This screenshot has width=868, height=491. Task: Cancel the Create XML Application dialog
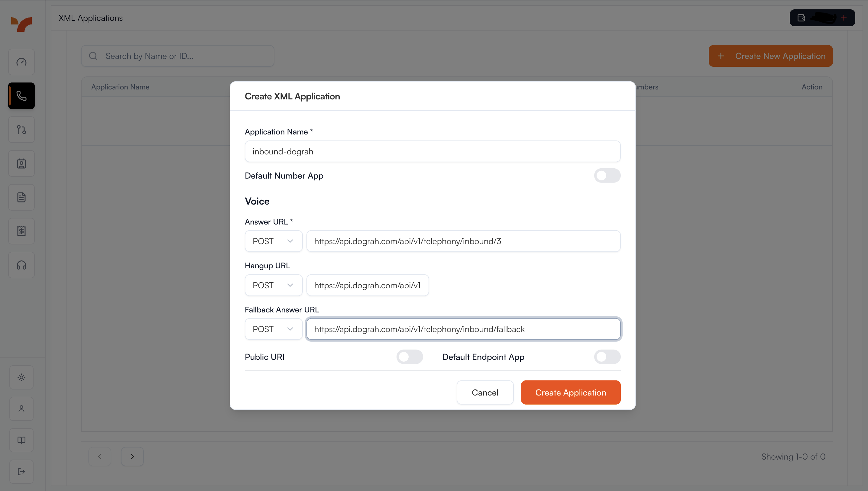tap(485, 392)
